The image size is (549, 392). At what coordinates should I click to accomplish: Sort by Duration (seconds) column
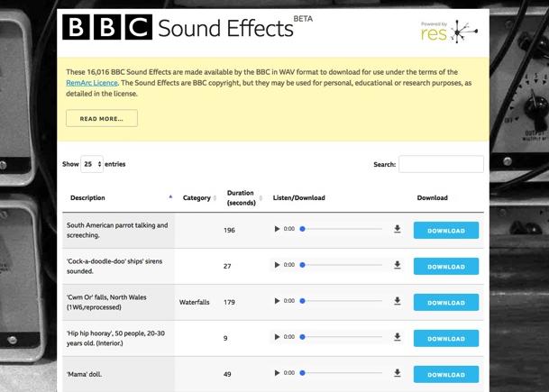[x=244, y=197]
